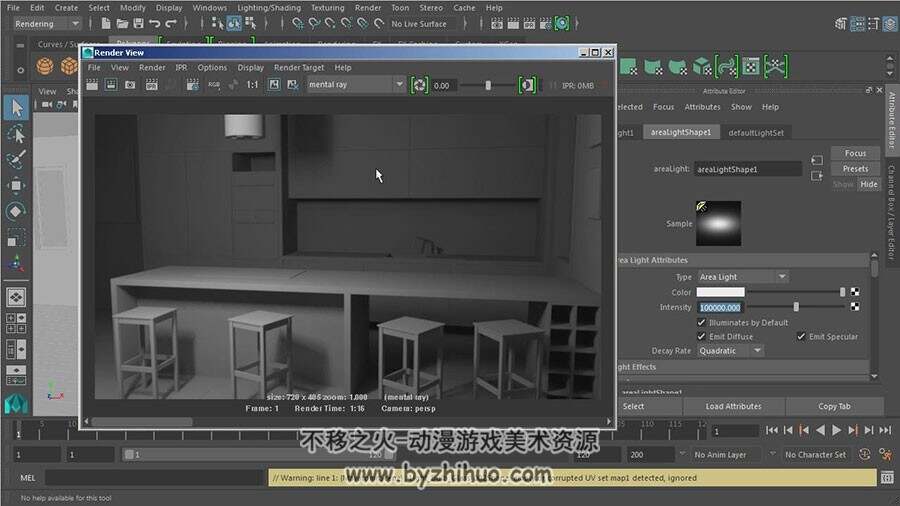Image resolution: width=900 pixels, height=506 pixels.
Task: Click Copy Tab button
Action: (834, 406)
